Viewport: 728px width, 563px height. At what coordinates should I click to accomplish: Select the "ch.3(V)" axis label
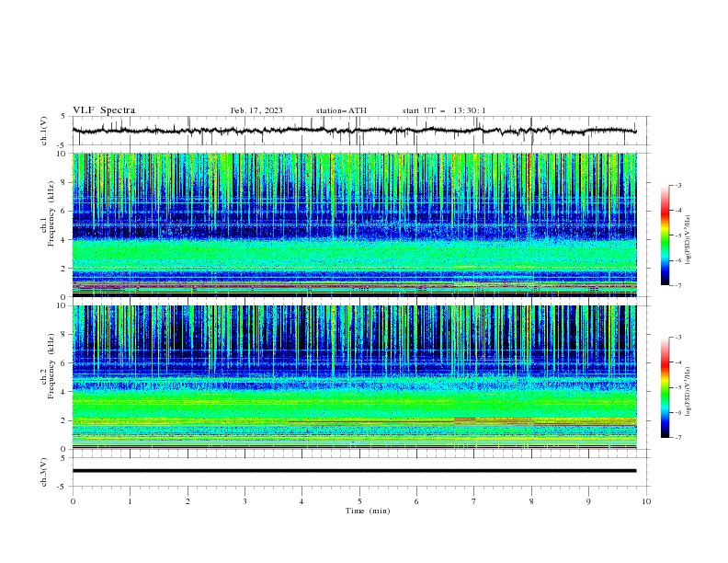(44, 472)
